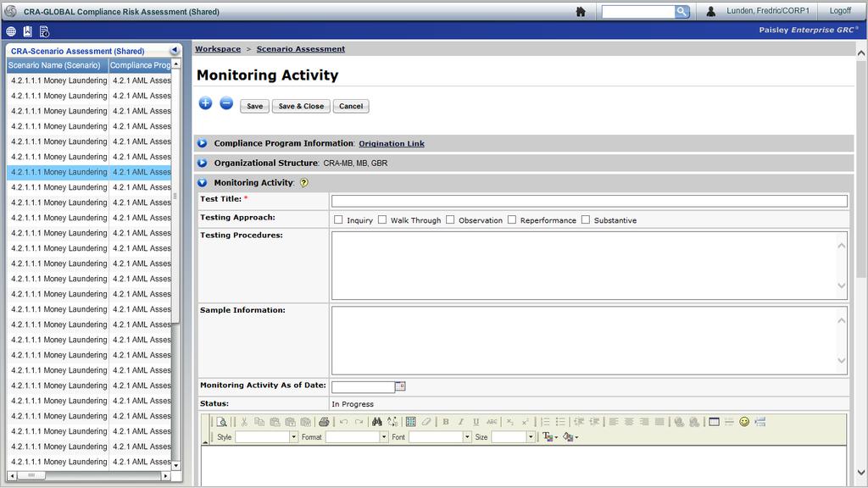Image resolution: width=868 pixels, height=488 pixels.
Task: Apply Italic formatting in editor
Action: (x=460, y=422)
